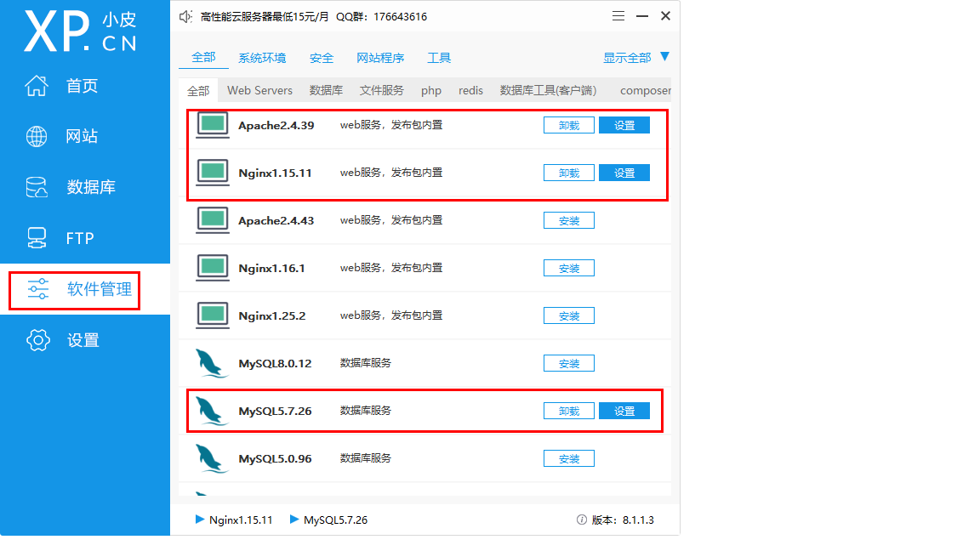Click the speaker announcement icon
Screen dimensions: 980x551
pos(185,17)
